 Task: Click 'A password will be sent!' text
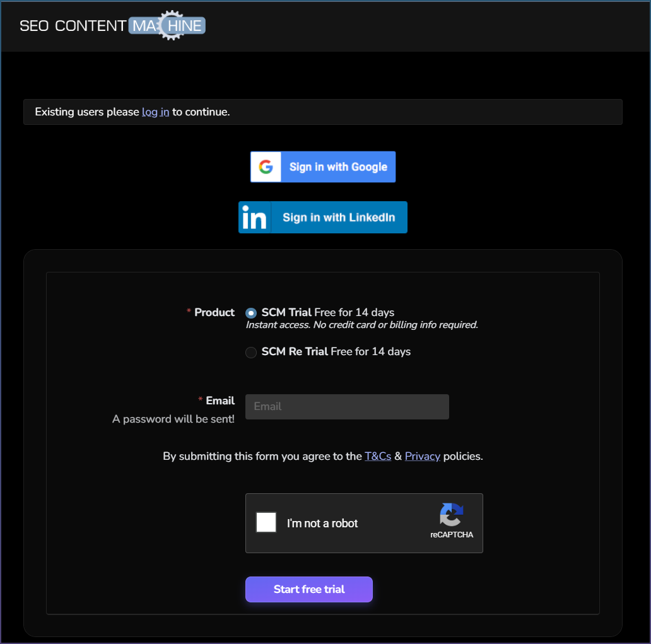coord(173,419)
